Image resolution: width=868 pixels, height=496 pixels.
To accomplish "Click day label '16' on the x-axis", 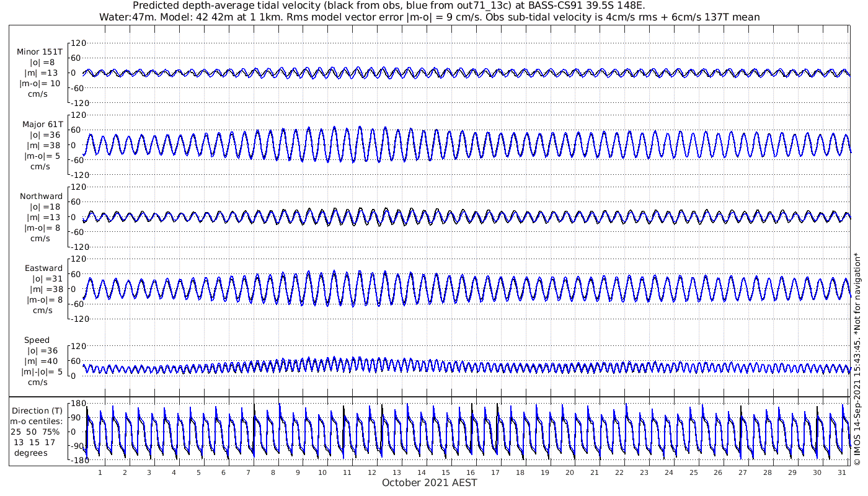I will pyautogui.click(x=471, y=472).
